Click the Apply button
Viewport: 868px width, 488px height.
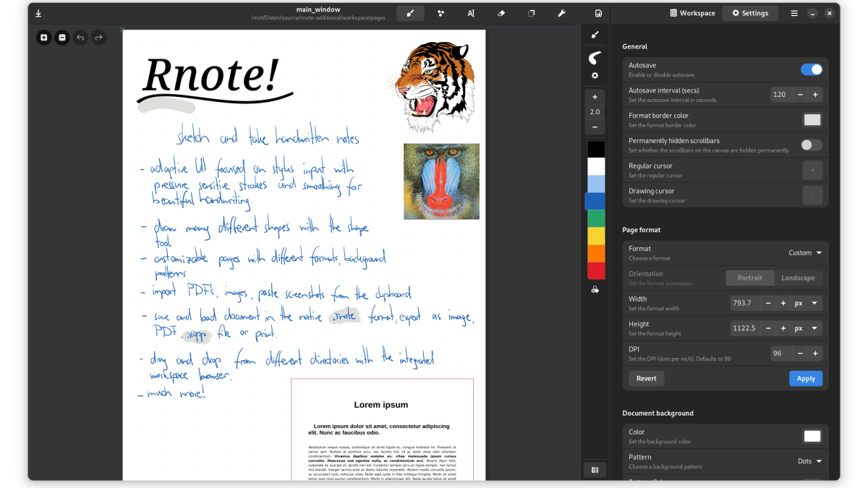[x=806, y=378]
